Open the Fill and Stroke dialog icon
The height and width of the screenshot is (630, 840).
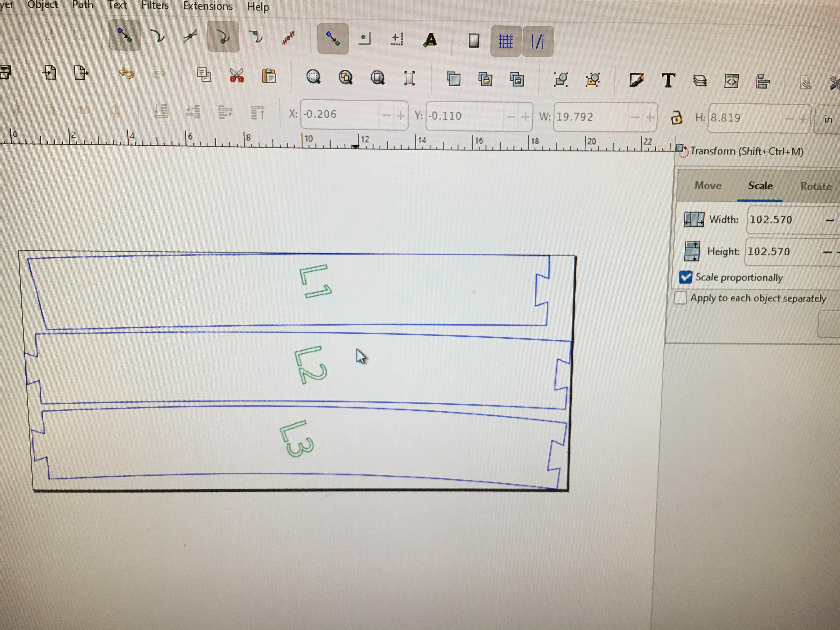[x=636, y=80]
